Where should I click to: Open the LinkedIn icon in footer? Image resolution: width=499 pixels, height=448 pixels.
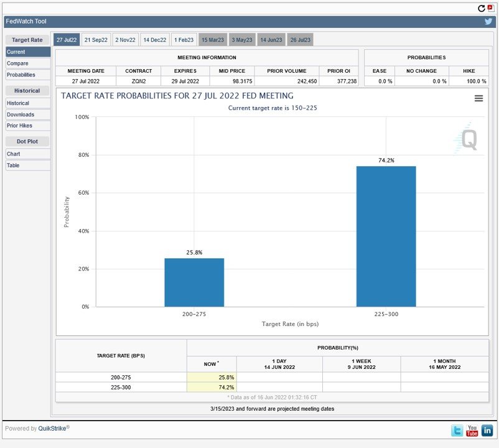click(x=487, y=430)
